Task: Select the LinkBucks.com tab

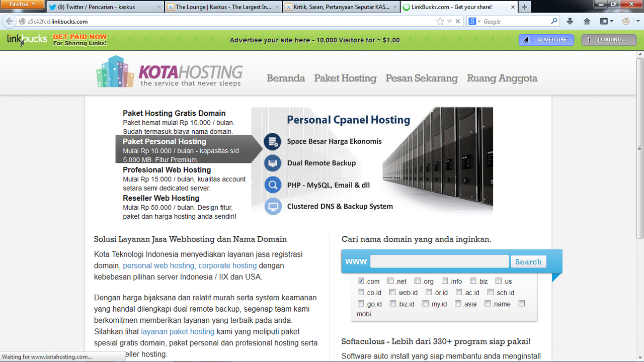Action: (x=459, y=8)
